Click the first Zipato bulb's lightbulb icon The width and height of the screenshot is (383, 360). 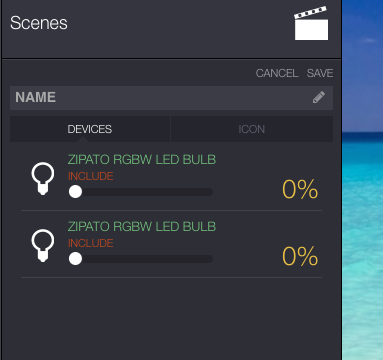[x=43, y=179]
